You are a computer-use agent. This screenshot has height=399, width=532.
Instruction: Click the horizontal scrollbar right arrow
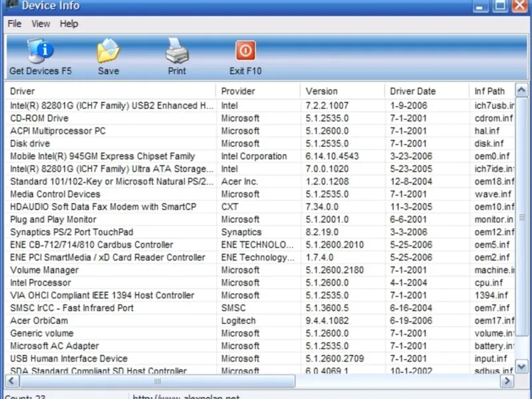coord(507,380)
